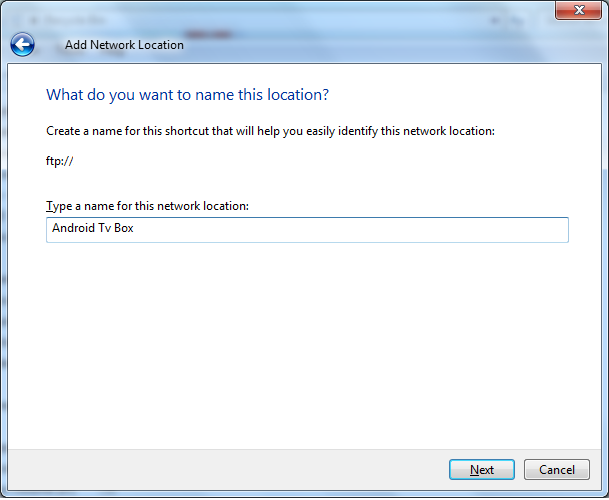Click empty space right of 'Android Tv Box'

pyautogui.click(x=350, y=230)
